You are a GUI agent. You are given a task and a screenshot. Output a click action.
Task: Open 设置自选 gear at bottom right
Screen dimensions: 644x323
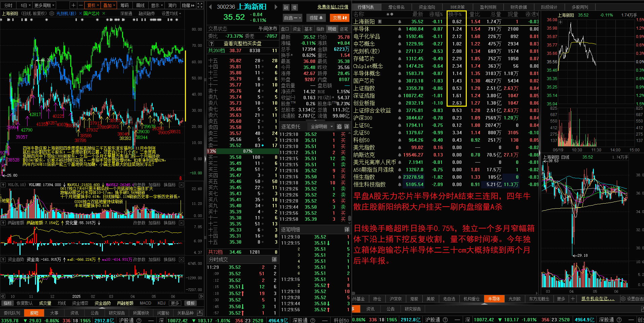[x=623, y=299]
